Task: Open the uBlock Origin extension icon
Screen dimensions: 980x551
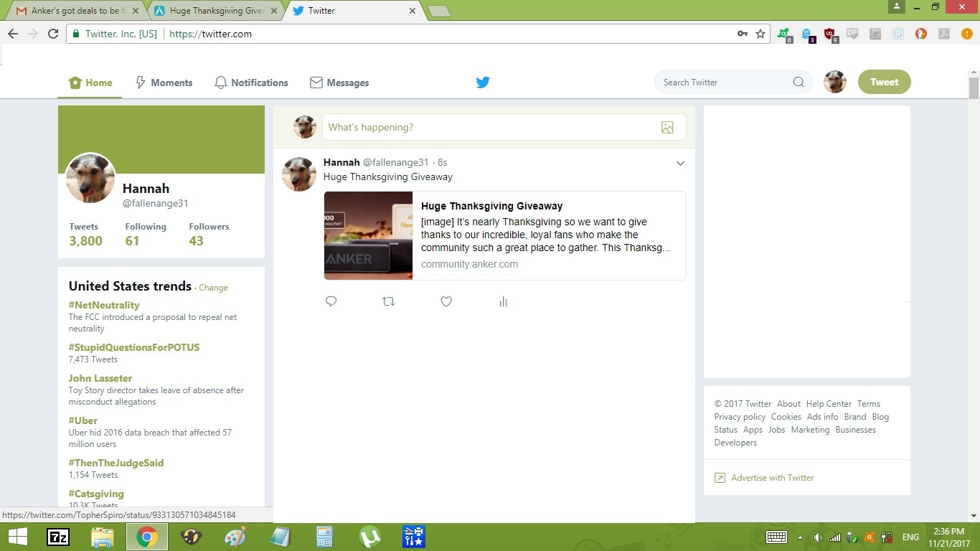Action: pyautogui.click(x=830, y=34)
